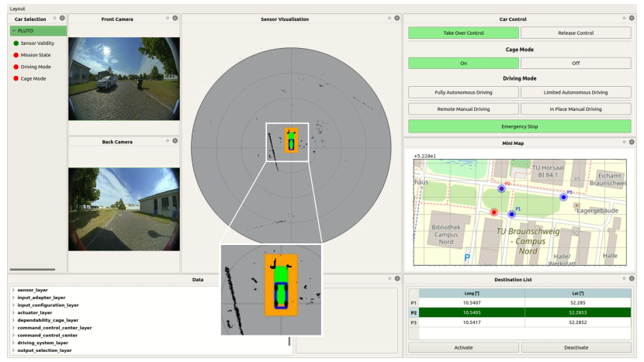This screenshot has width=644, height=362.
Task: Select destination row P3
Action: (414, 322)
